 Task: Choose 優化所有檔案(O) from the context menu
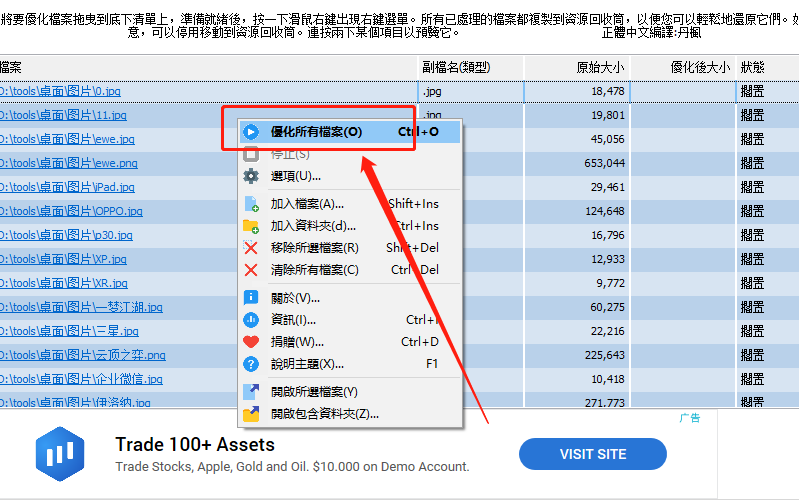coord(350,132)
